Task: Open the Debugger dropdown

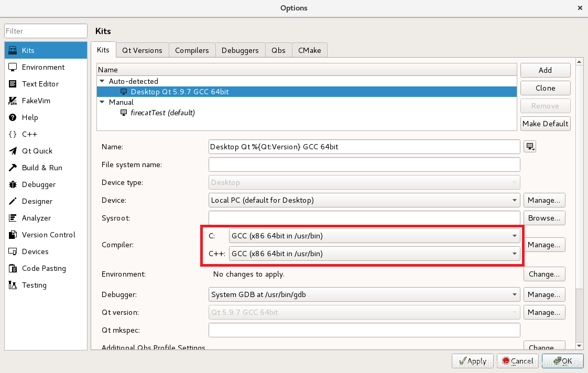Action: pyautogui.click(x=364, y=294)
